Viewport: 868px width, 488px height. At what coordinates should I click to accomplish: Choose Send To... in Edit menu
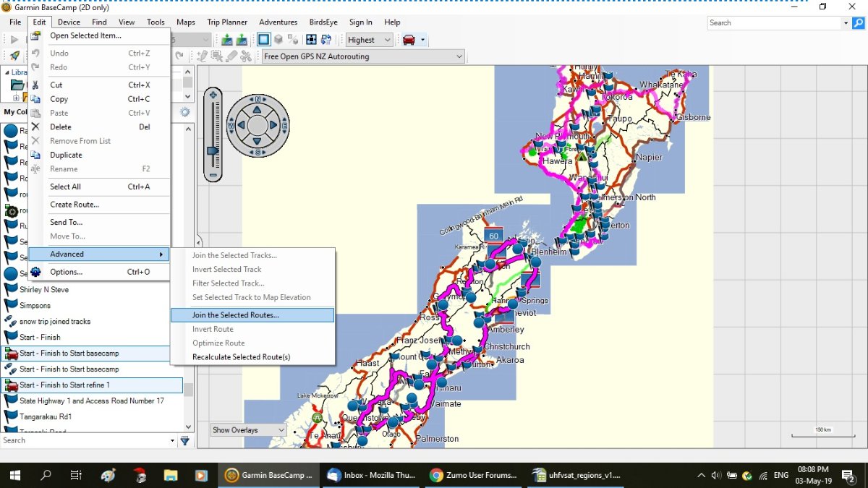(x=99, y=223)
